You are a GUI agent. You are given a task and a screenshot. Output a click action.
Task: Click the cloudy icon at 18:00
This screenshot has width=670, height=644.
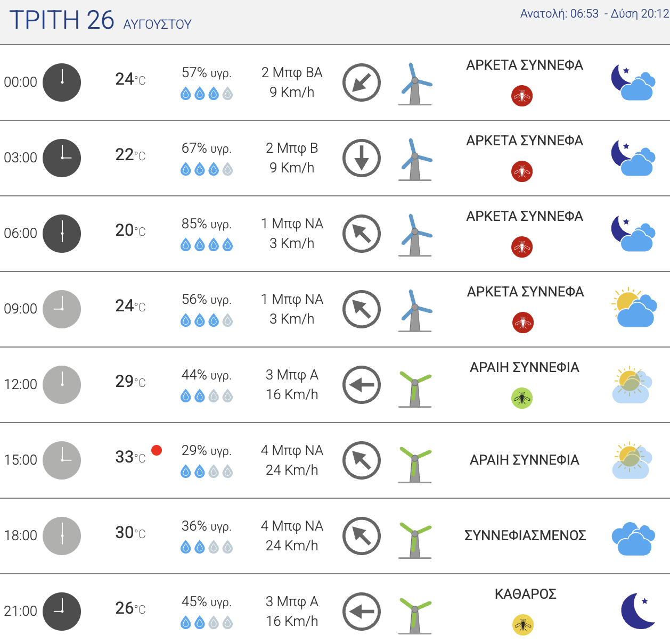coord(633,539)
